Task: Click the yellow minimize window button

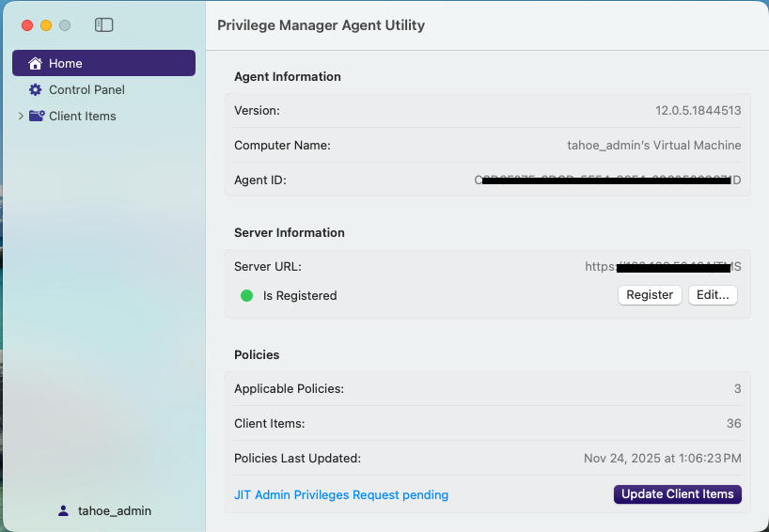Action: 45,25
